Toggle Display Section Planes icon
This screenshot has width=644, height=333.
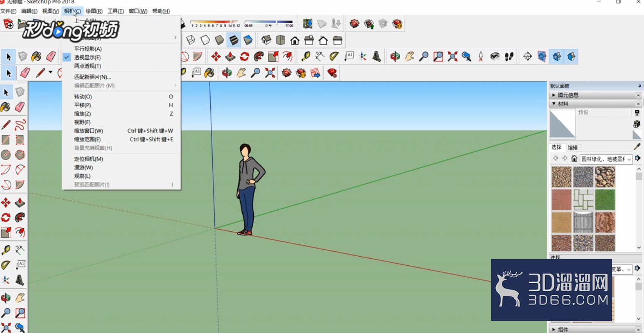point(542,56)
